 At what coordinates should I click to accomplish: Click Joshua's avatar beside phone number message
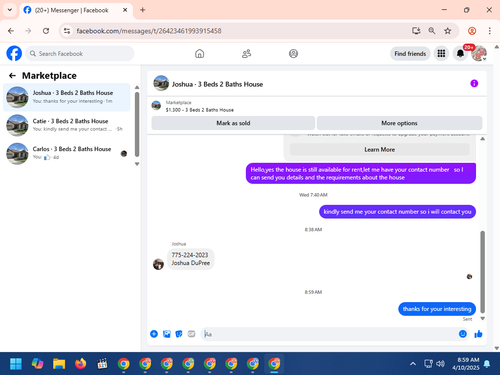(x=158, y=264)
